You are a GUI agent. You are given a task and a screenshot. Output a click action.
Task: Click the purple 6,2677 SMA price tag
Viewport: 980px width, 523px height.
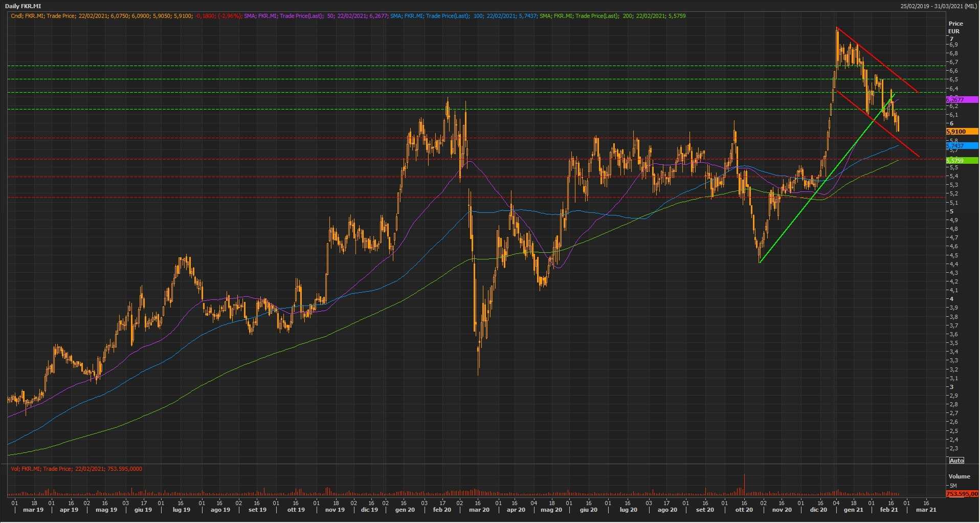click(962, 100)
